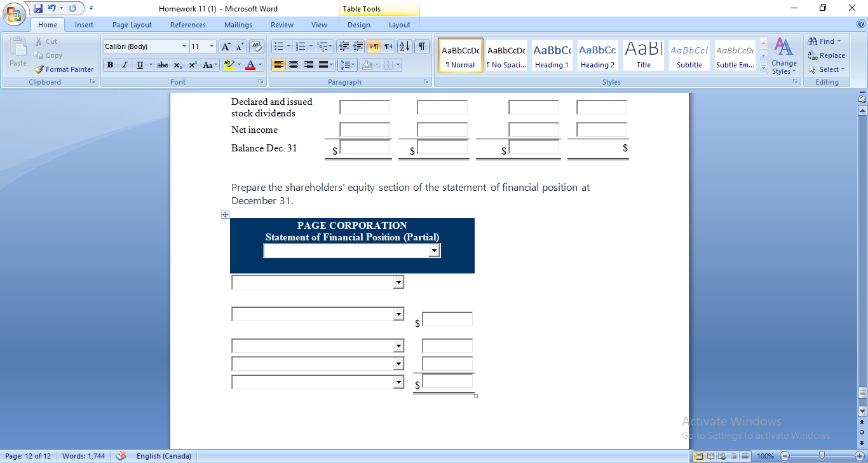Click the Replace button in Editing group
The image size is (868, 463).
coord(827,55)
